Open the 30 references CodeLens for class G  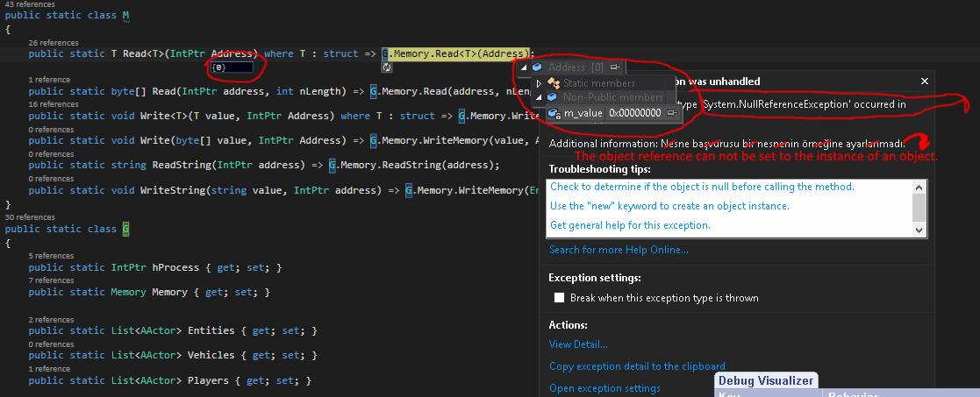pos(29,217)
